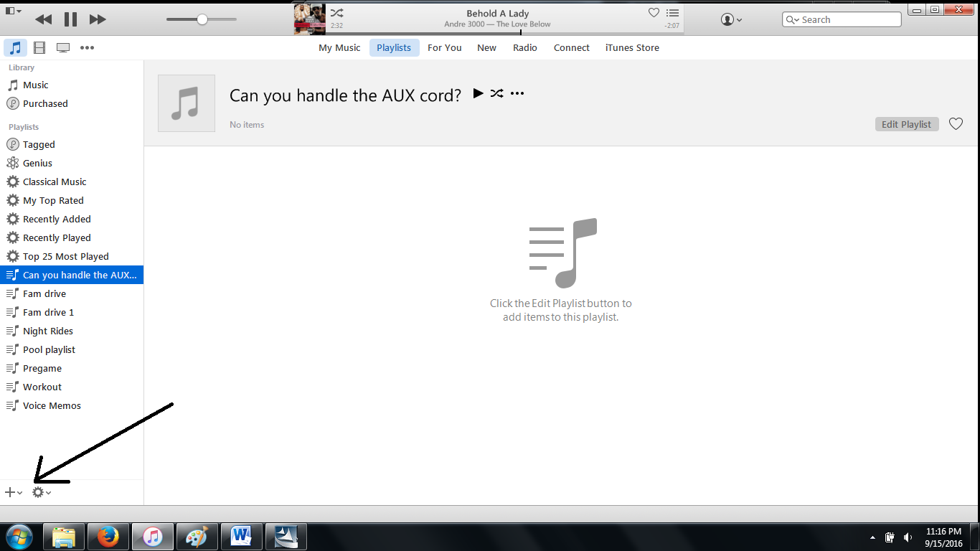Click the gear icon beside Classical Music
Image resolution: width=980 pixels, height=551 pixels.
12,182
